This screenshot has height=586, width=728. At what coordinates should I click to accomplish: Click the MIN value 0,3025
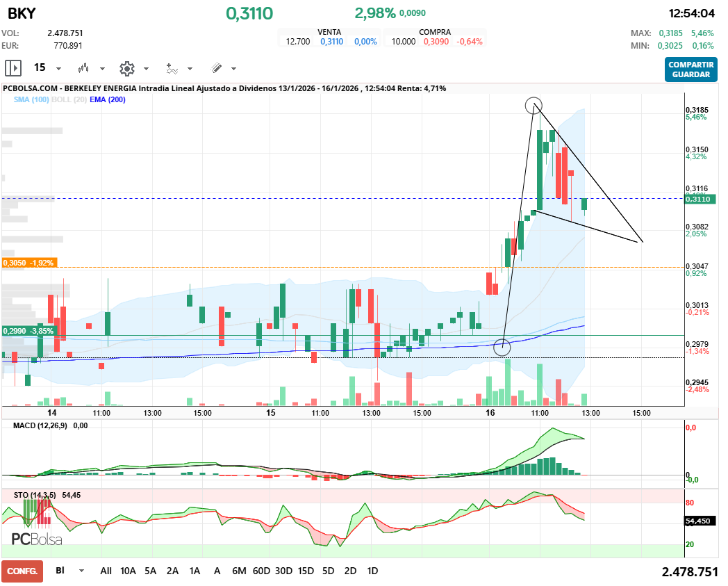coord(670,46)
